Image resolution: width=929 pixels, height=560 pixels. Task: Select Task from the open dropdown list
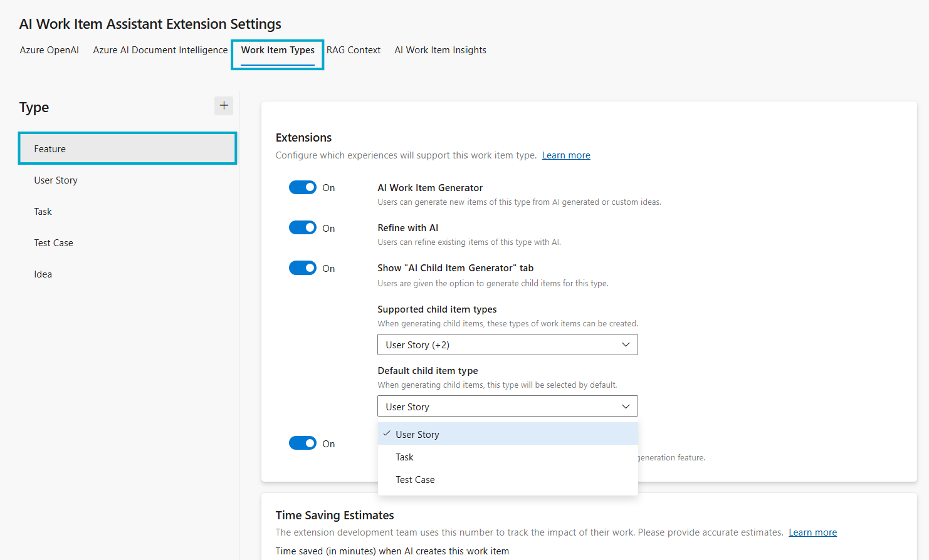[x=404, y=457]
